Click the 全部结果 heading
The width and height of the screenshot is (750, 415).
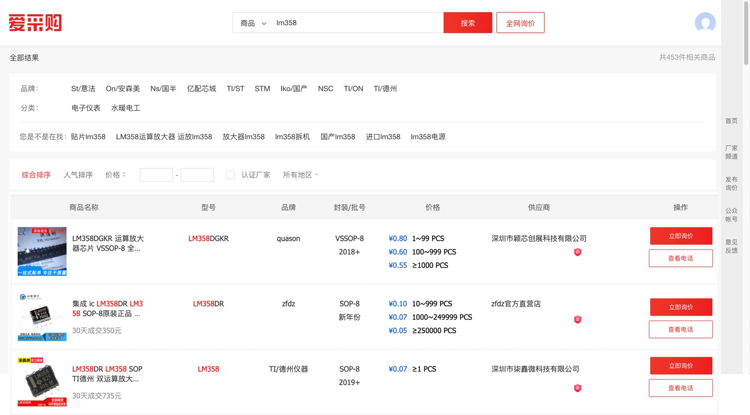pyautogui.click(x=24, y=58)
